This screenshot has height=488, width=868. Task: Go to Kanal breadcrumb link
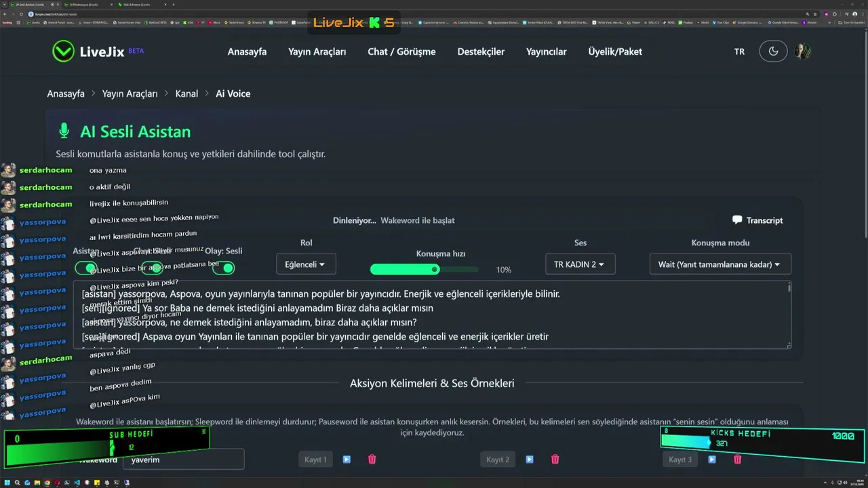pyautogui.click(x=186, y=94)
